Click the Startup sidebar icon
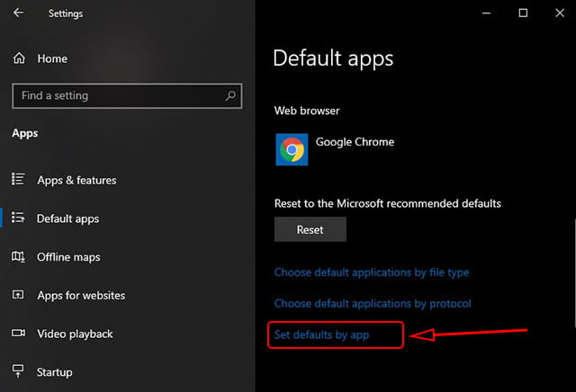The image size is (576, 392). pos(18,371)
